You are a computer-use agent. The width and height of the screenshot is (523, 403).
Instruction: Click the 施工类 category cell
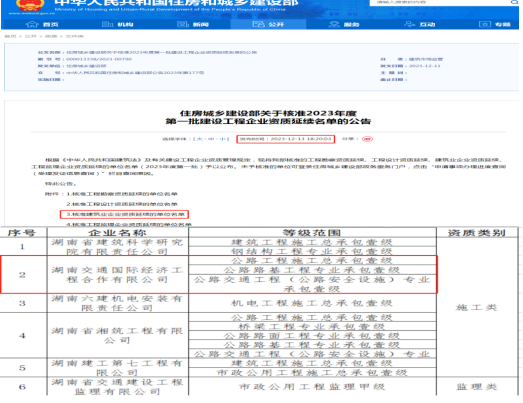tap(477, 307)
